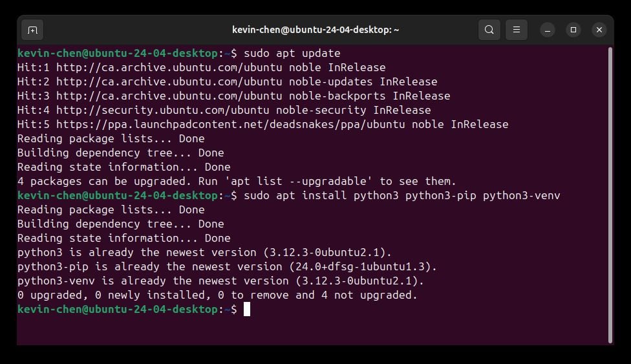This screenshot has height=364, width=631.
Task: Click 'python3-venv is already the newest version' line
Action: (x=220, y=281)
